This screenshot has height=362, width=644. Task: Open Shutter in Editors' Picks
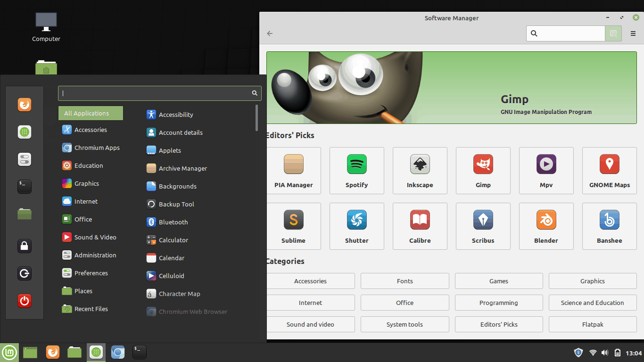tap(357, 226)
